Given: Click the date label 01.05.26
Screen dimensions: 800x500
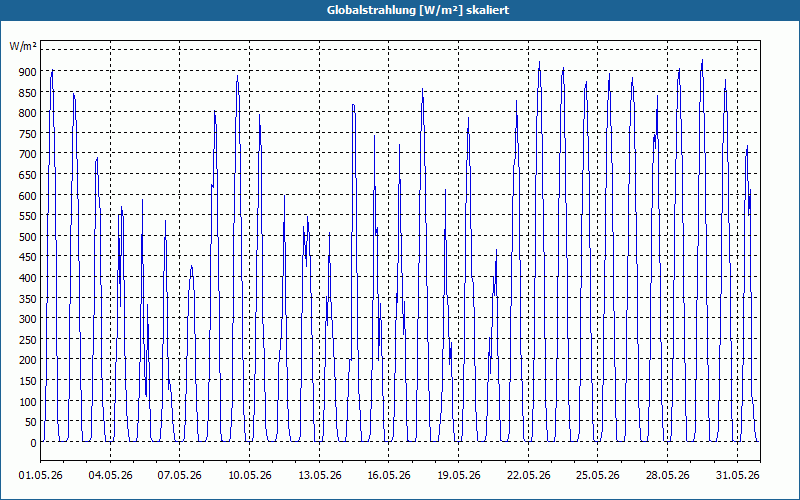Looking at the screenshot, I should coord(41,476).
